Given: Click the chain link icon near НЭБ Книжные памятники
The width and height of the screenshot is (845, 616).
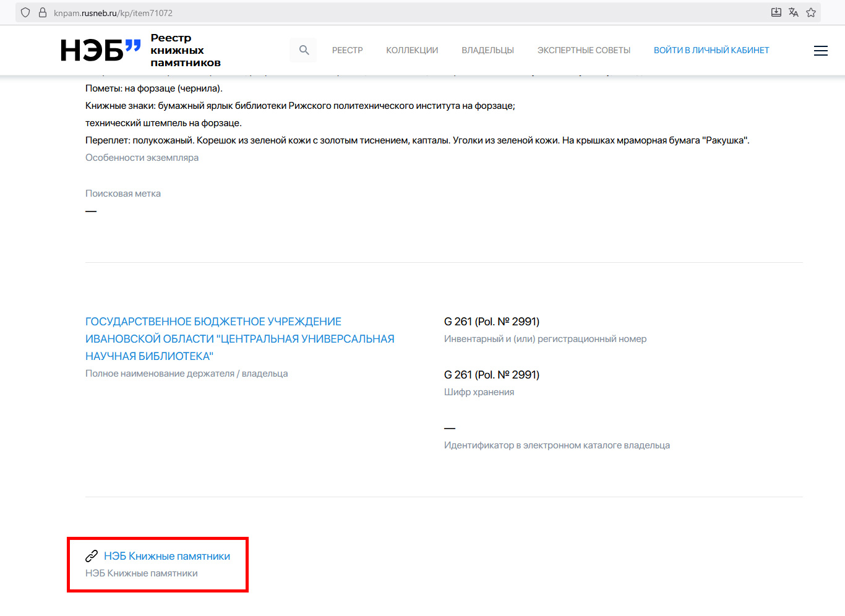Looking at the screenshot, I should pyautogui.click(x=92, y=556).
